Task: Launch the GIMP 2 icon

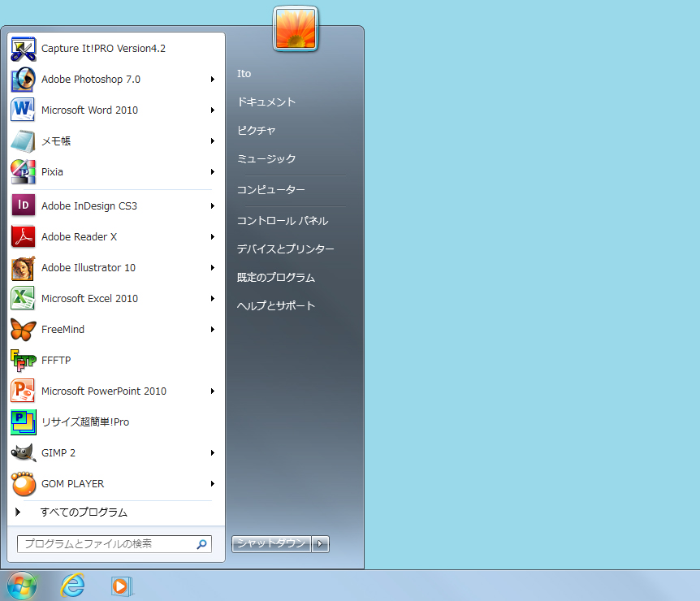Action: (24, 452)
